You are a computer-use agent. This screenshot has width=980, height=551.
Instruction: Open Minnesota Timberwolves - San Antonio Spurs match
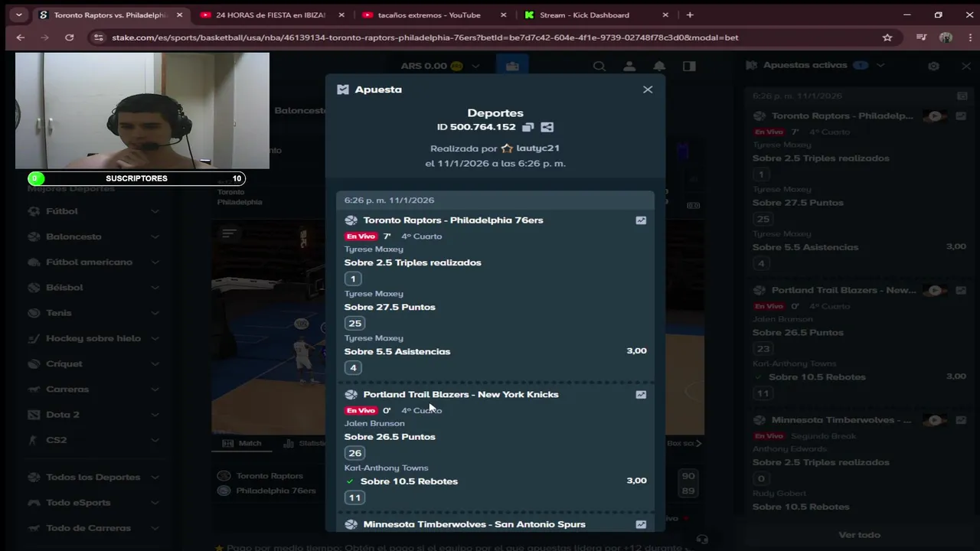(475, 524)
